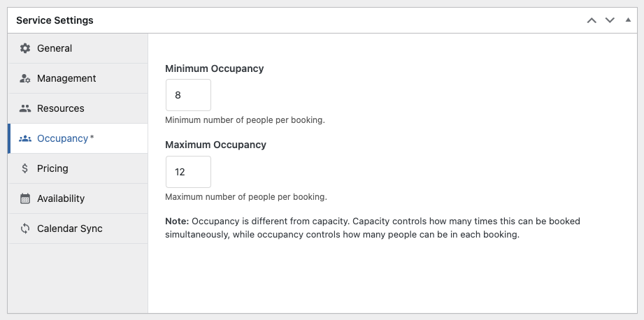This screenshot has height=320, width=644.
Task: Move Service Settings panel down with arrow
Action: [610, 20]
